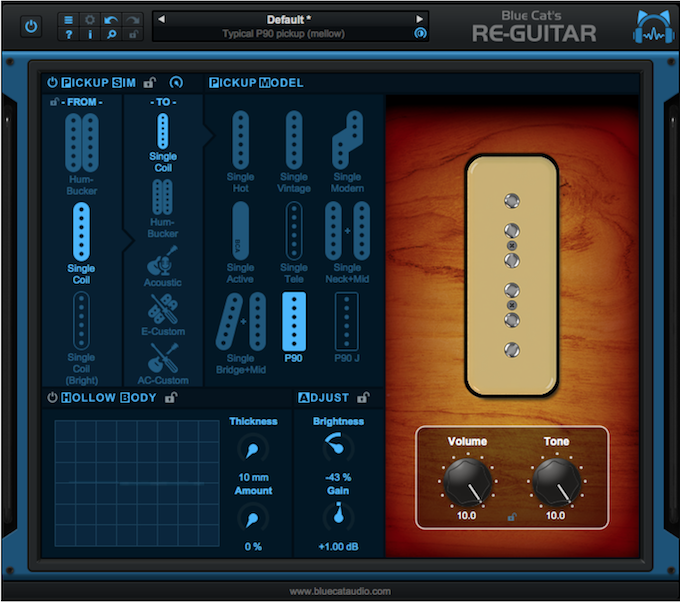Toggle Hollow Body power switch

pos(52,397)
